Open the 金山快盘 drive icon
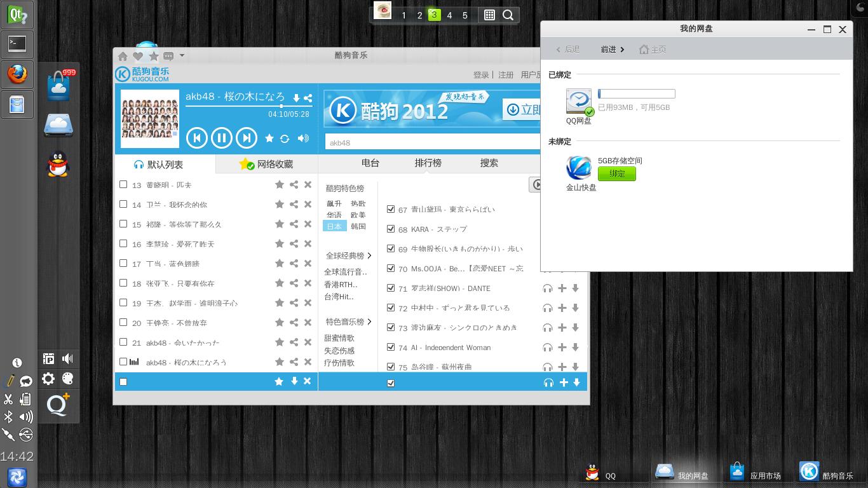The width and height of the screenshot is (868, 488). 579,168
